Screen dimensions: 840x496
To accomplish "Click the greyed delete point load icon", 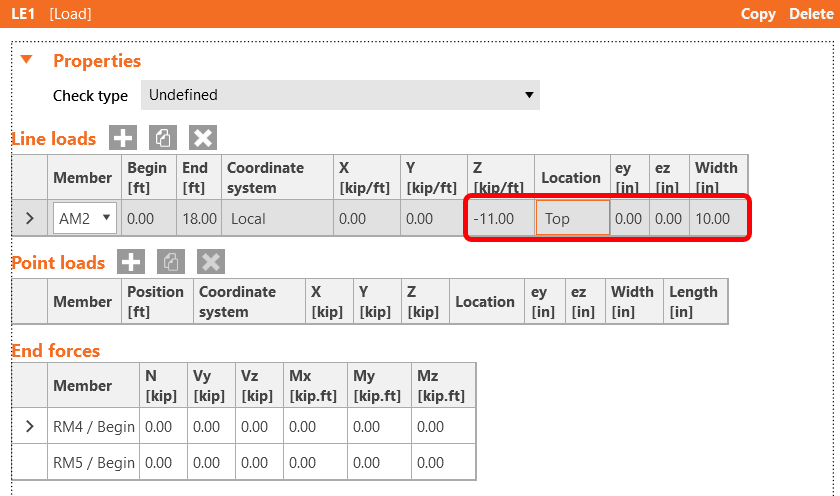I will tap(211, 262).
